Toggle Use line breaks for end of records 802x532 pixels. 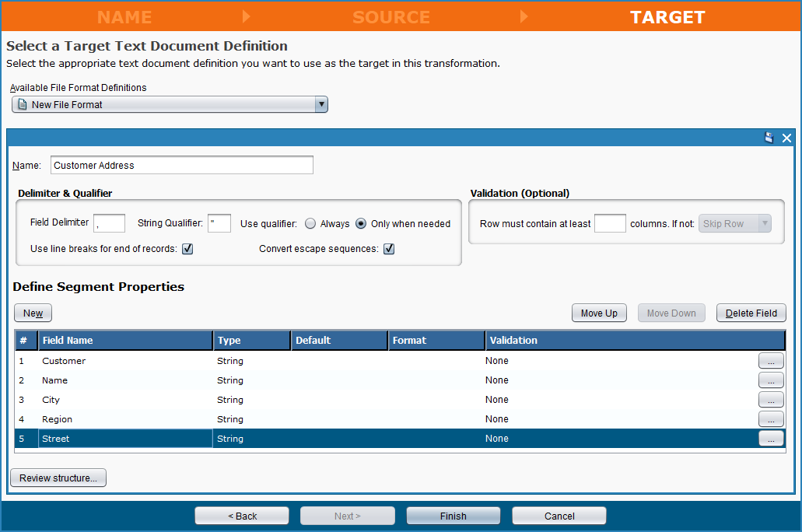pyautogui.click(x=187, y=249)
